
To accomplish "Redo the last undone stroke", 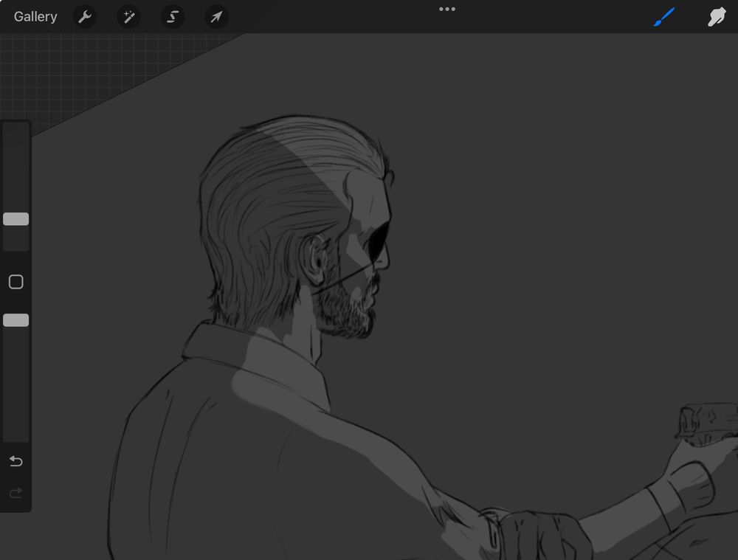I will 16,493.
